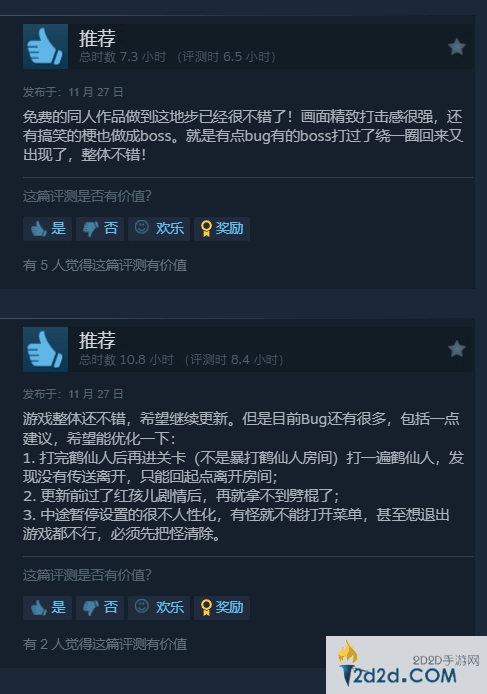
Task: Click the second review's playtime 总时数 10.8 小时
Action: [126, 359]
